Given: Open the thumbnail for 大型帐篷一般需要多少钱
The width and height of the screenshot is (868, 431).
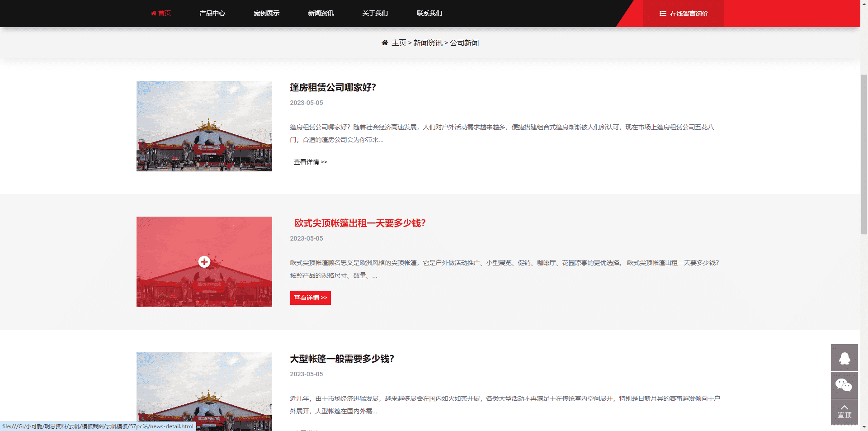Looking at the screenshot, I should pos(204,392).
